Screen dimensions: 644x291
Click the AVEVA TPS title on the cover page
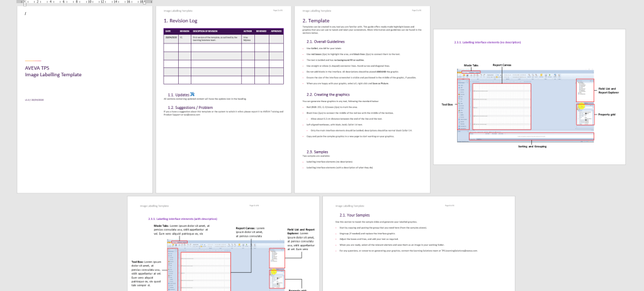tap(37, 68)
